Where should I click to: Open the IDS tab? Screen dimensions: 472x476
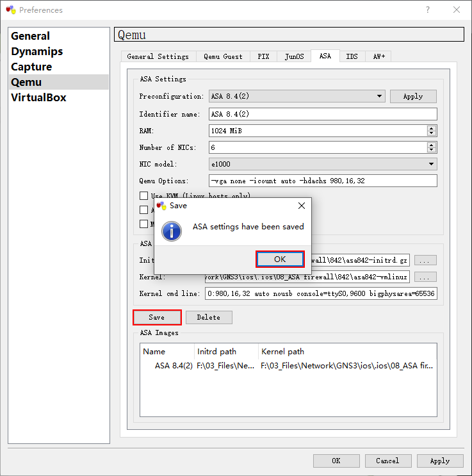pyautogui.click(x=352, y=56)
